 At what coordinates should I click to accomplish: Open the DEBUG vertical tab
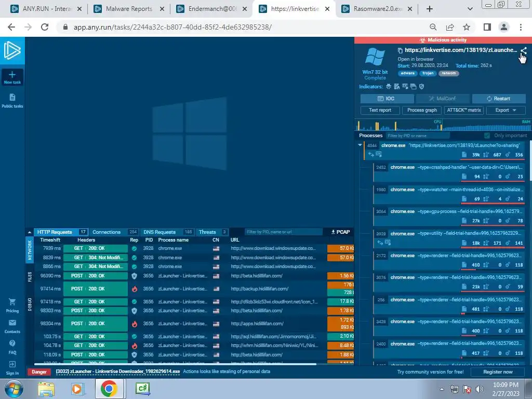coord(30,304)
